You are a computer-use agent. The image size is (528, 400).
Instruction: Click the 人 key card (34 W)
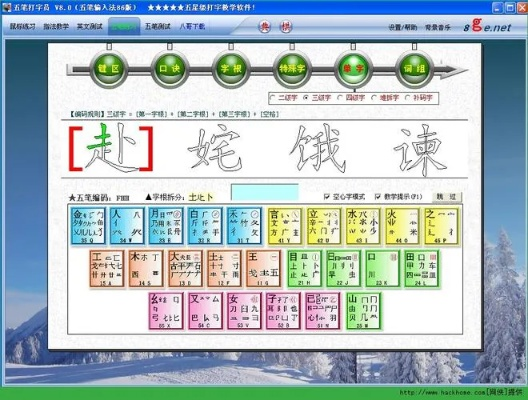click(x=127, y=226)
